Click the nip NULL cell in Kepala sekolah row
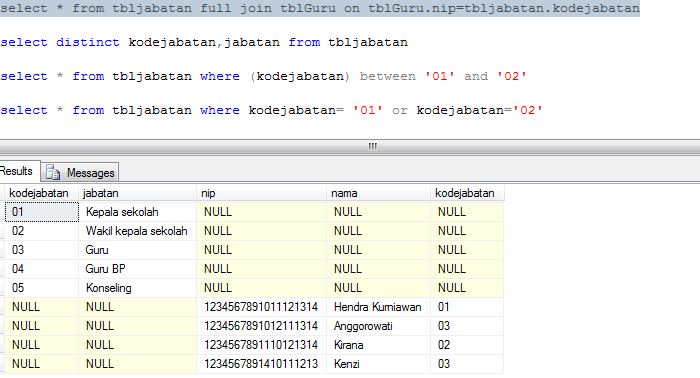This screenshot has height=378, width=700. tap(261, 212)
